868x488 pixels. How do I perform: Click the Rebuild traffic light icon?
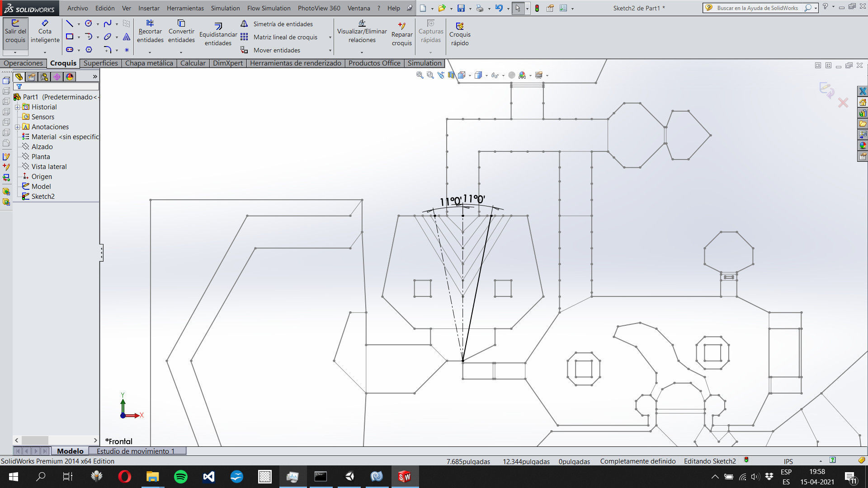click(x=537, y=8)
